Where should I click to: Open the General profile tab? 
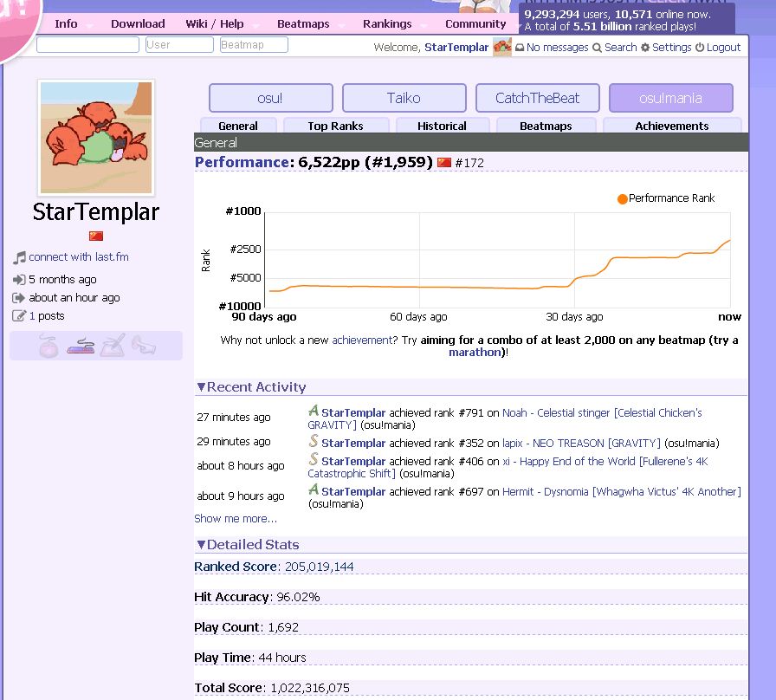[238, 126]
